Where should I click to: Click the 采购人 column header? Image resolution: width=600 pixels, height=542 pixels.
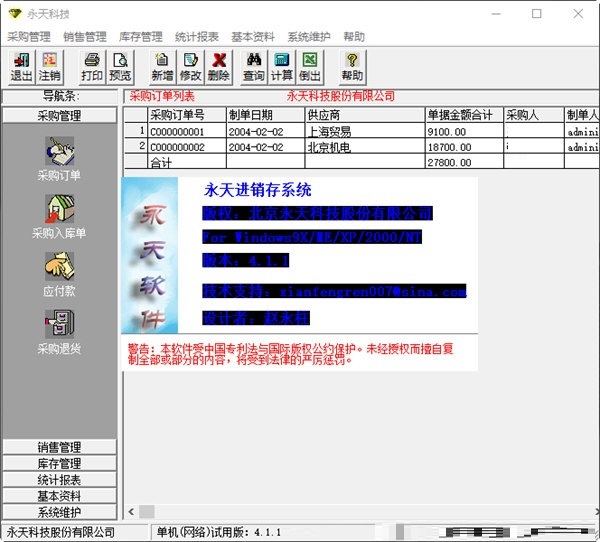coord(534,115)
